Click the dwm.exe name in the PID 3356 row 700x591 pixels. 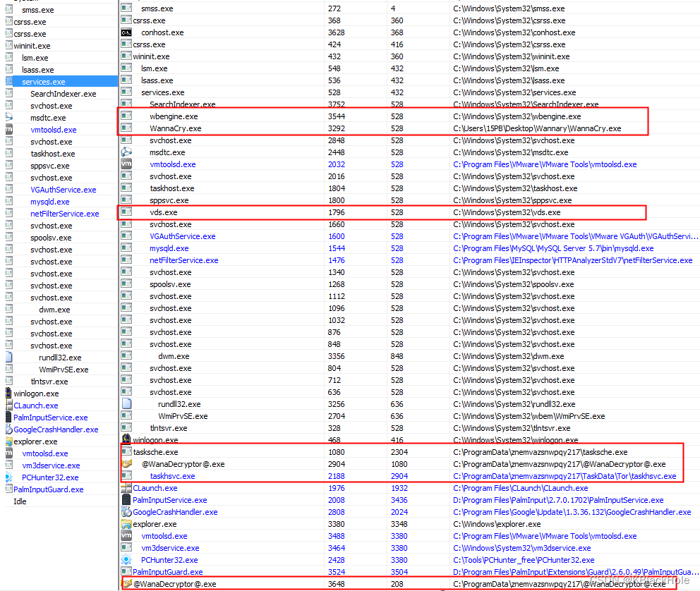pos(174,356)
